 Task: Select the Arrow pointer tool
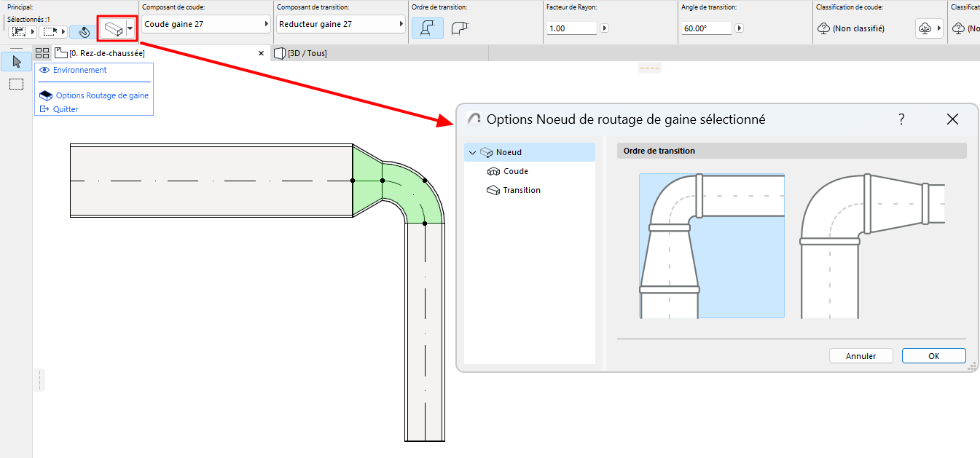[x=16, y=61]
